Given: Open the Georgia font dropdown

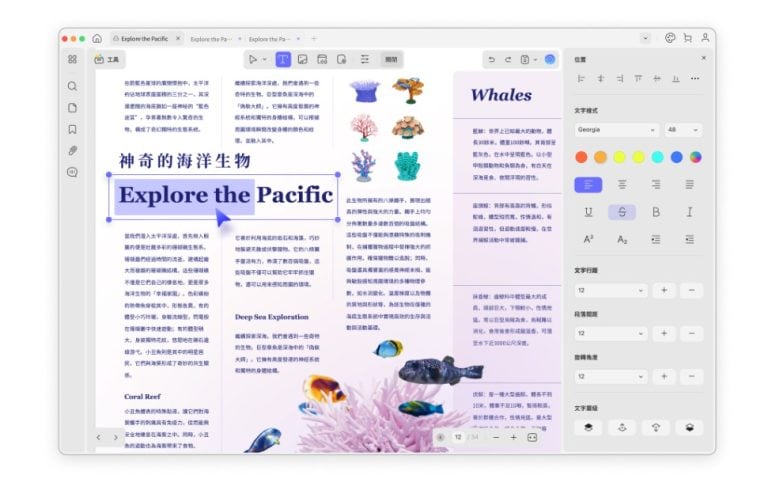Looking at the screenshot, I should [616, 130].
